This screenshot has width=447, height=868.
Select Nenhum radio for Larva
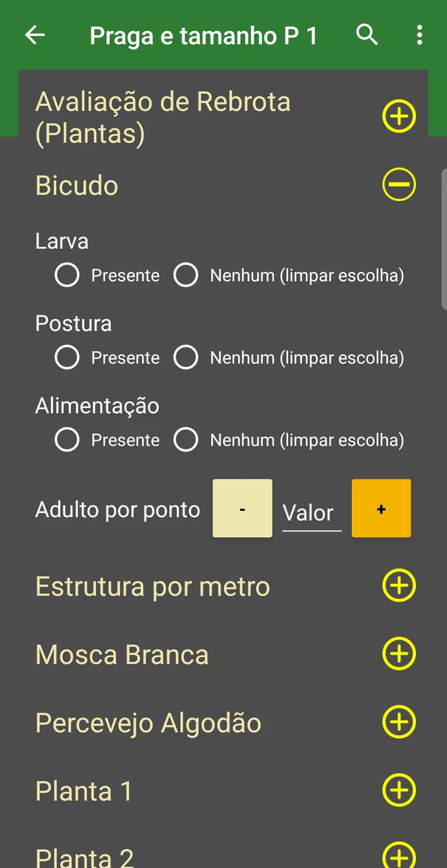pyautogui.click(x=186, y=275)
